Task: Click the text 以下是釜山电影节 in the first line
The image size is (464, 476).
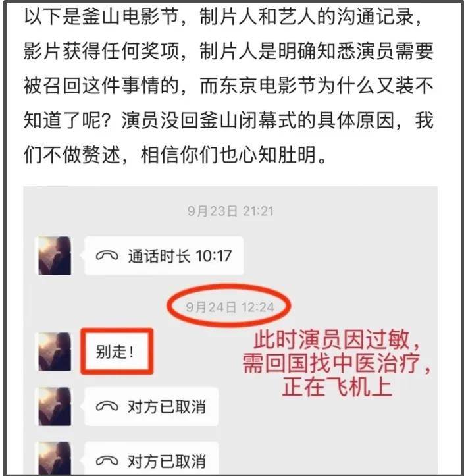Action: coord(101,16)
